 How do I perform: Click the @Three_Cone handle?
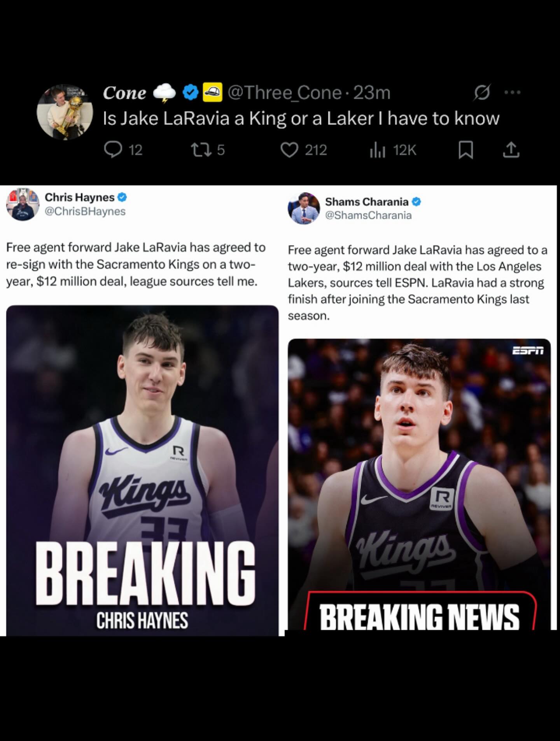pos(284,93)
